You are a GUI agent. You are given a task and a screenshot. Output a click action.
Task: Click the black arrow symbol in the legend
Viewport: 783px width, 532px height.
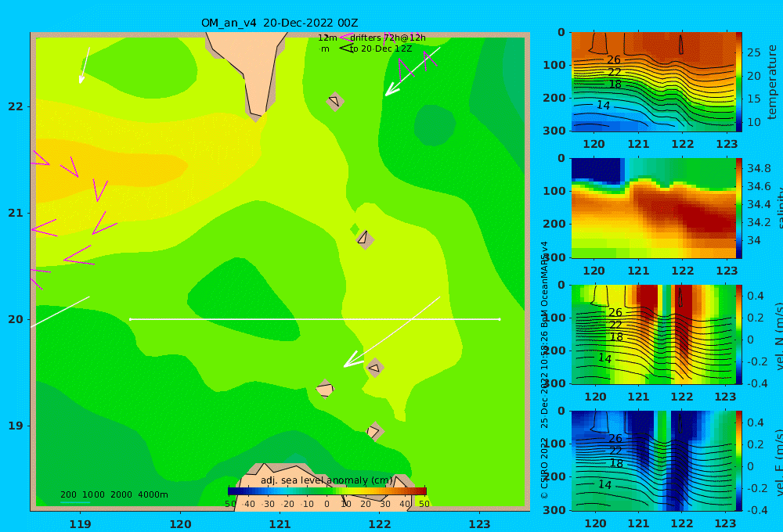point(346,49)
